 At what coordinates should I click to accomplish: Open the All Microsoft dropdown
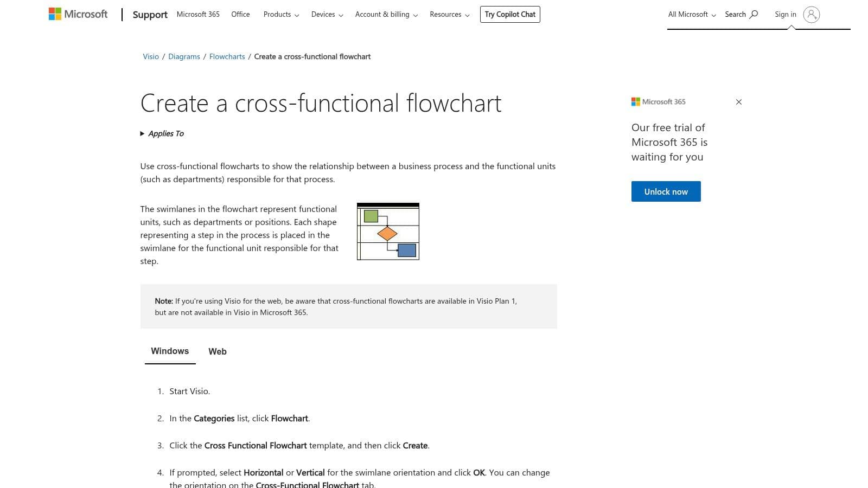point(692,15)
